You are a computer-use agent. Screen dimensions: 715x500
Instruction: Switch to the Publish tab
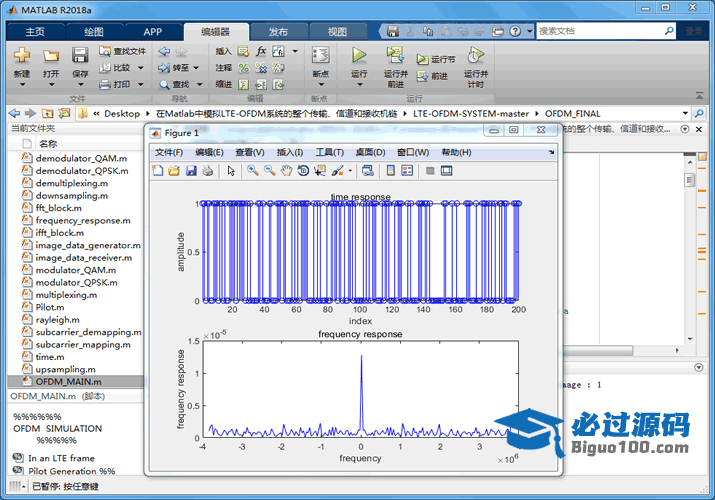(x=278, y=31)
